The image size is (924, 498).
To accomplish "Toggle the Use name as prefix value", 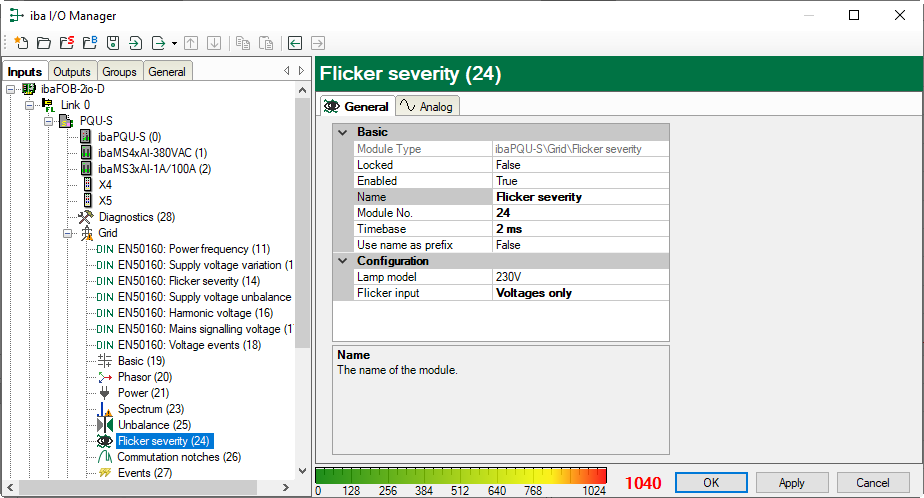I will pyautogui.click(x=579, y=245).
